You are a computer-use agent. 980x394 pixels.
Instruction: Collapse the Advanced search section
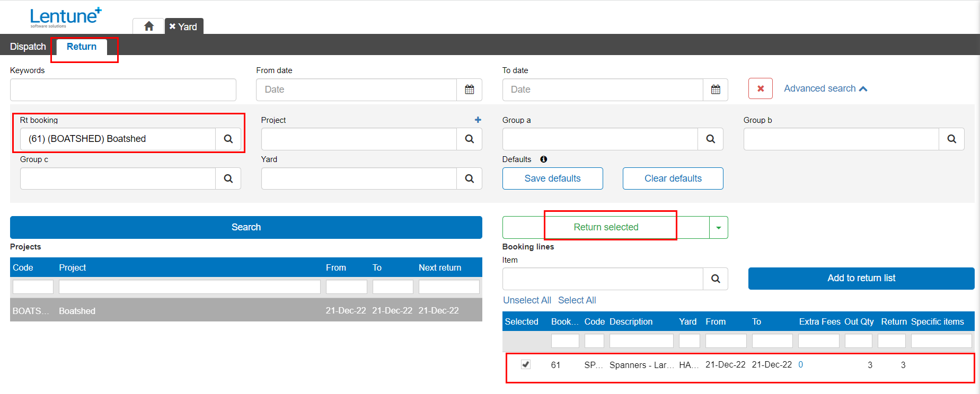click(x=825, y=88)
